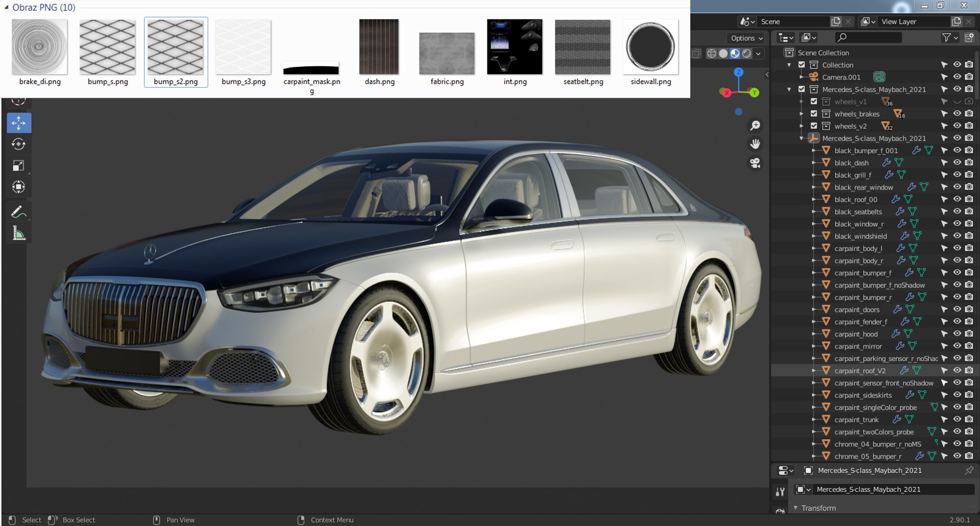Click the green Y axis gizmo ball

[x=754, y=92]
